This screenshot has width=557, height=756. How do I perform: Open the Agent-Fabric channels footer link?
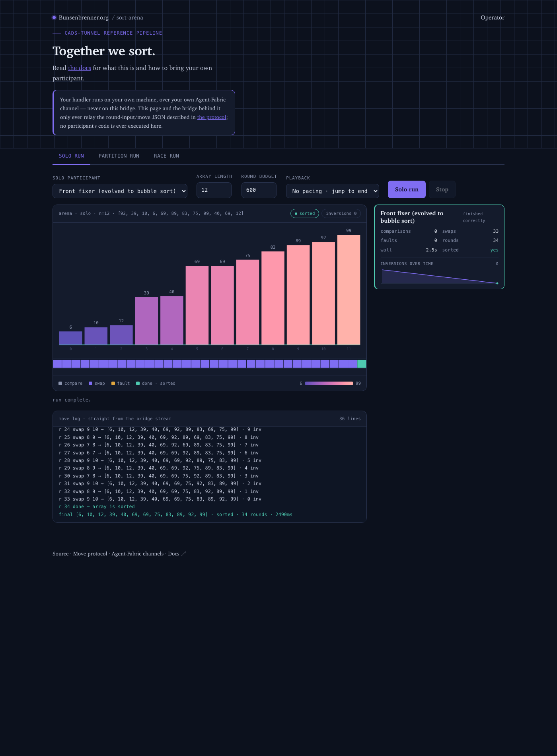pyautogui.click(x=138, y=554)
